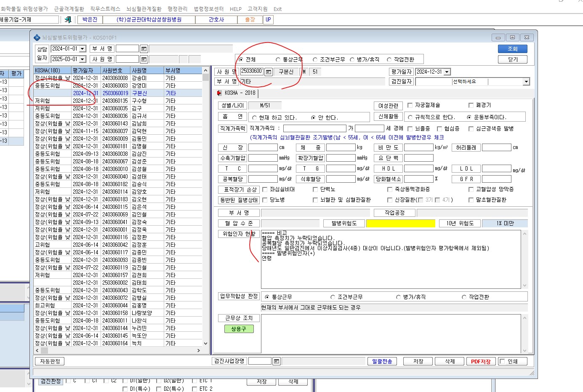Click the exit door icon beside company name
Image resolution: width=583 pixels, height=392 pixels.
[68, 19]
